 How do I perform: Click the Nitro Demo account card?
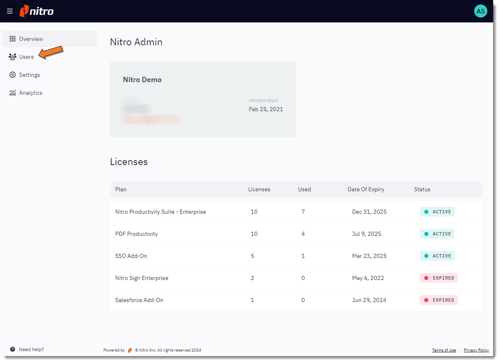tap(203, 99)
